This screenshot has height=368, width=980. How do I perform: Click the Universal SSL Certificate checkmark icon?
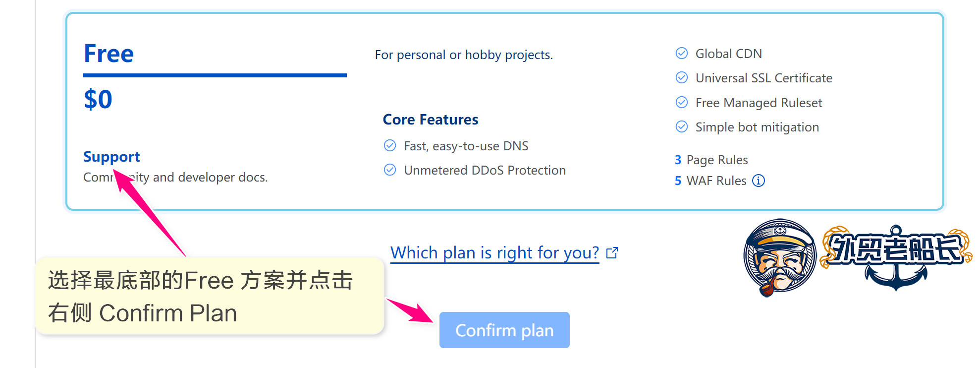coord(682,77)
